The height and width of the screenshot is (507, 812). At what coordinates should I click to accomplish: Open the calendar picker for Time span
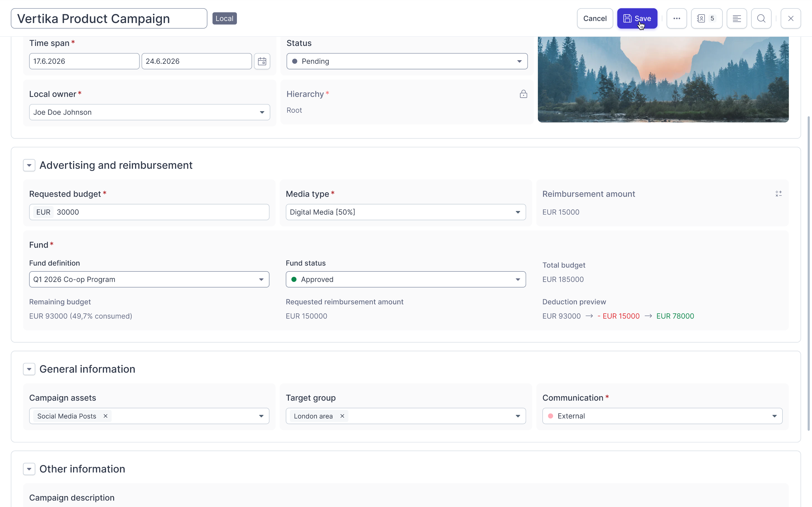pos(262,61)
